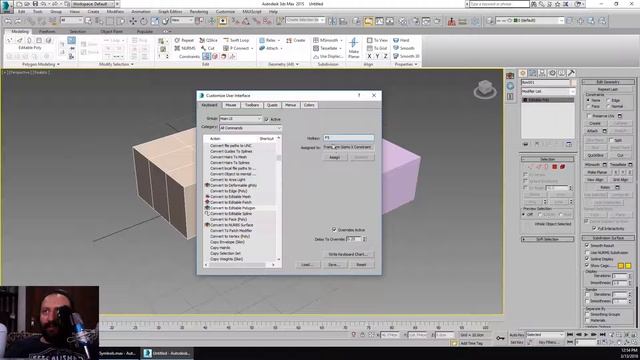
Task: Click the QSlice tool in ribbon
Action: [209, 40]
